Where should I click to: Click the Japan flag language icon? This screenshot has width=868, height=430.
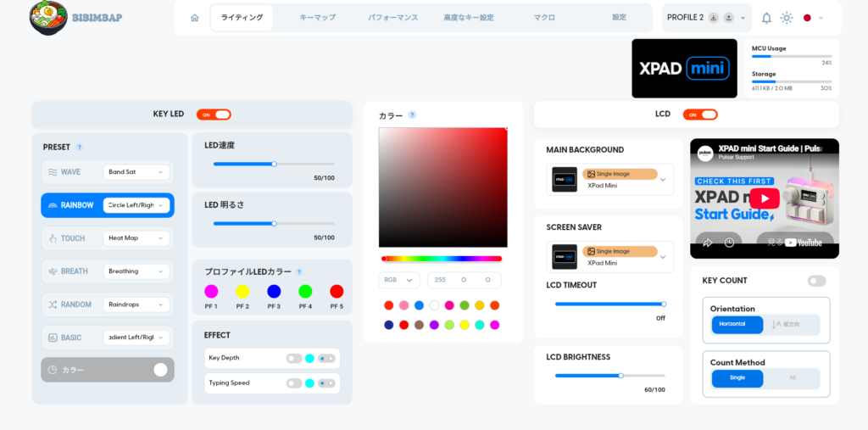click(x=807, y=18)
